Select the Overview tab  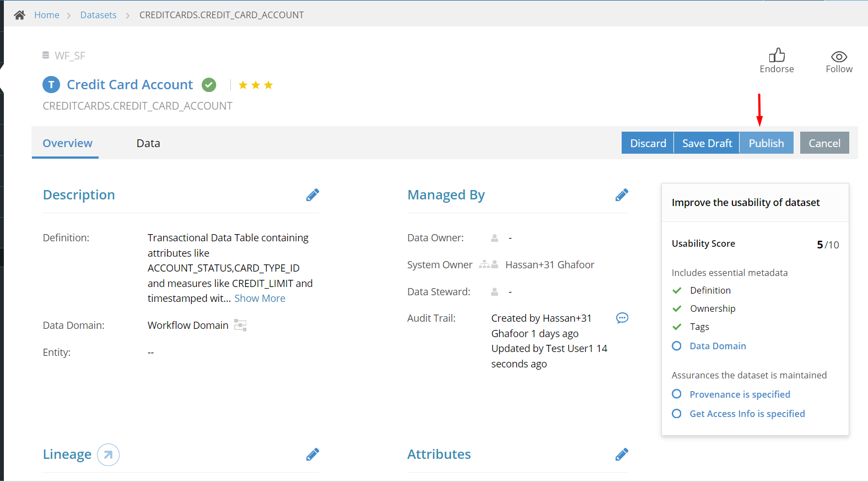click(x=67, y=143)
